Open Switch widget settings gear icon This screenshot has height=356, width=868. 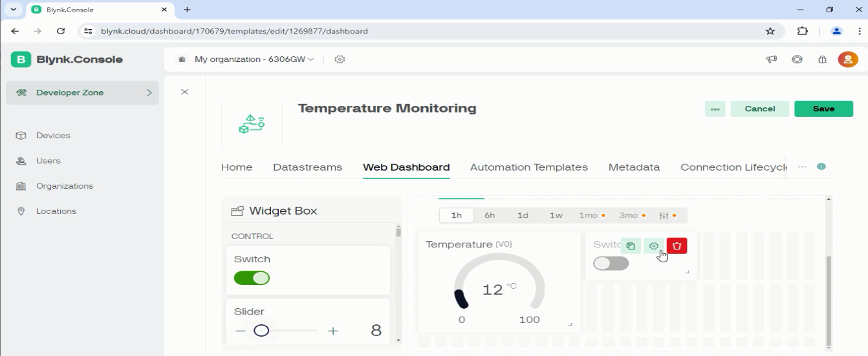tap(653, 246)
